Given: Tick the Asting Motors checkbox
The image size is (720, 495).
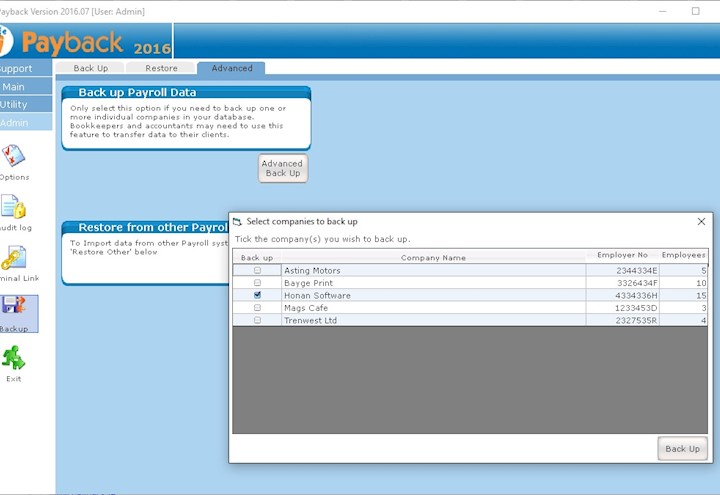Looking at the screenshot, I should coord(257,271).
